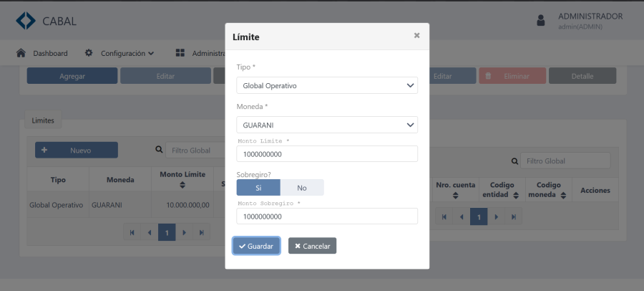
Task: Click the plus icon on Nuevo
Action: pyautogui.click(x=44, y=151)
